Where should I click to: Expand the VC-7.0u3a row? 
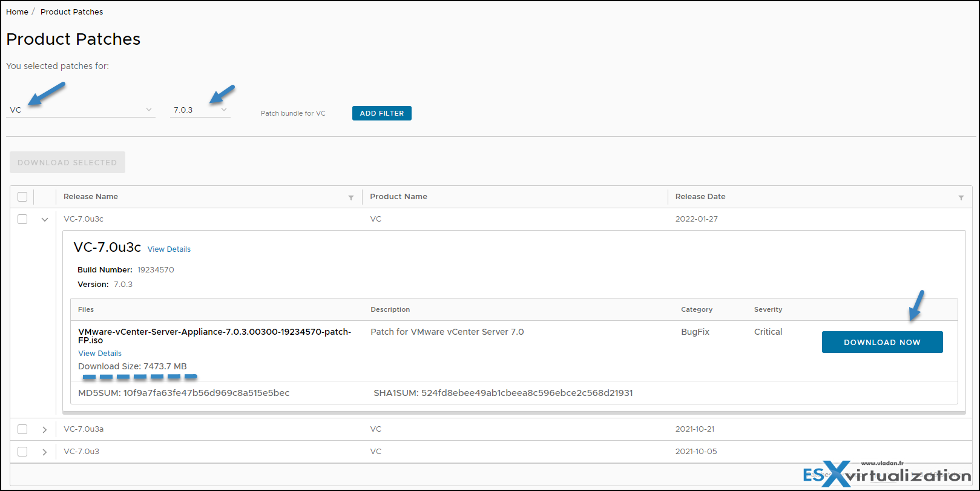click(x=45, y=429)
